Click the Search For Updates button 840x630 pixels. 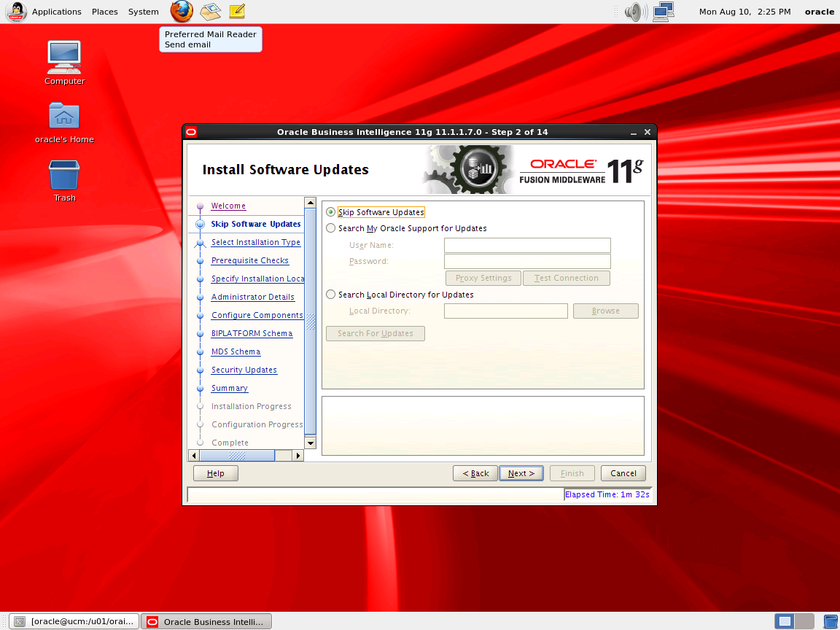[x=375, y=333]
